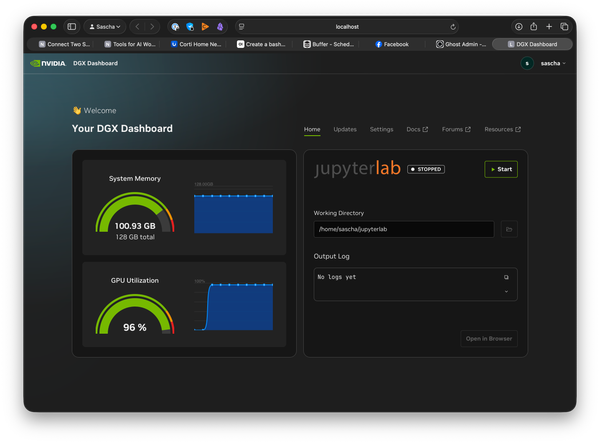Viewport: 600px width, 443px height.
Task: Click the Share icon in Safari toolbar
Action: 534,26
